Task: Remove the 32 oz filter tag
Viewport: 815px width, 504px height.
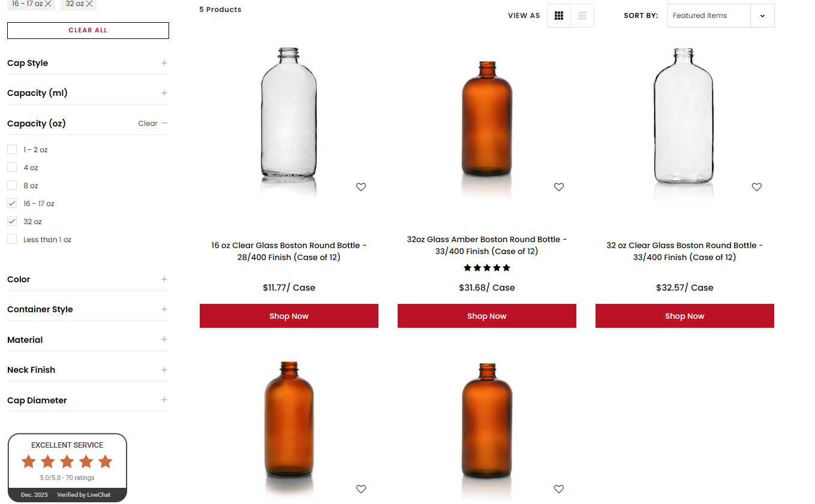Action: coord(89,4)
